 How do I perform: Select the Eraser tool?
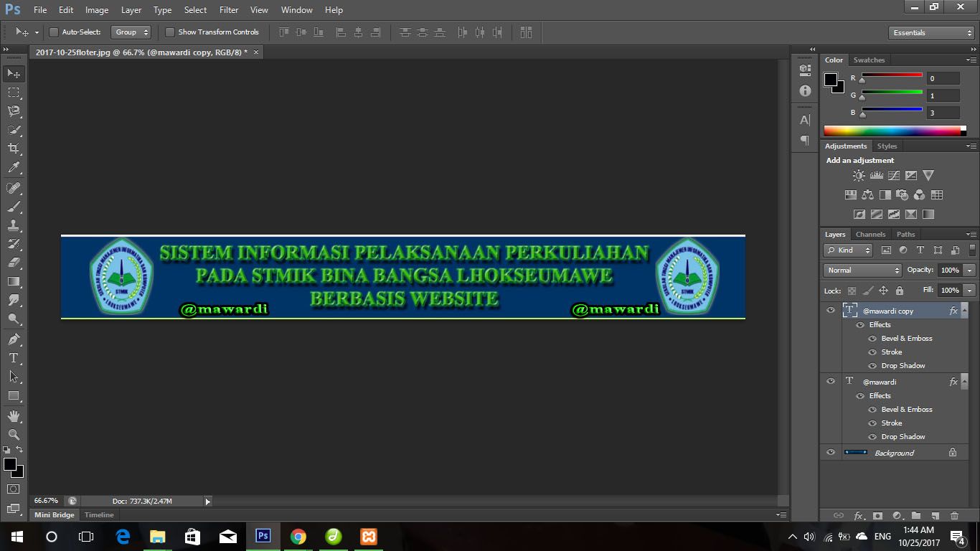(x=14, y=263)
